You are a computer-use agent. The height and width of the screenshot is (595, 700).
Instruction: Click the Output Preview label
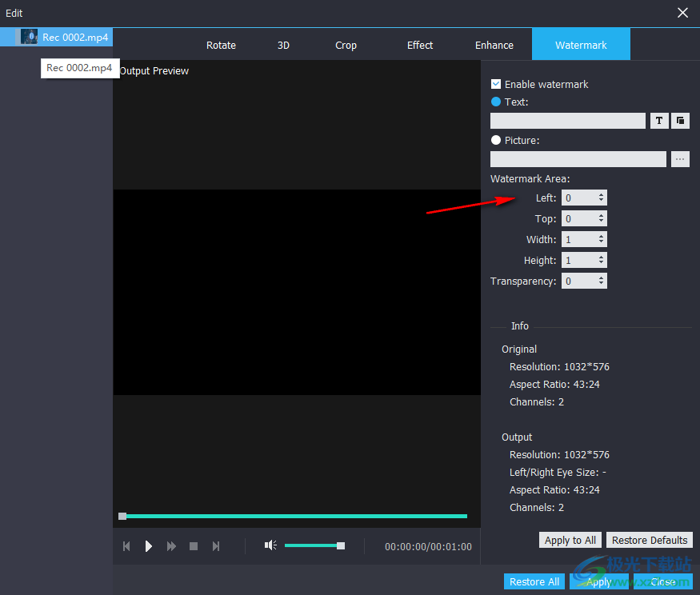pos(154,71)
